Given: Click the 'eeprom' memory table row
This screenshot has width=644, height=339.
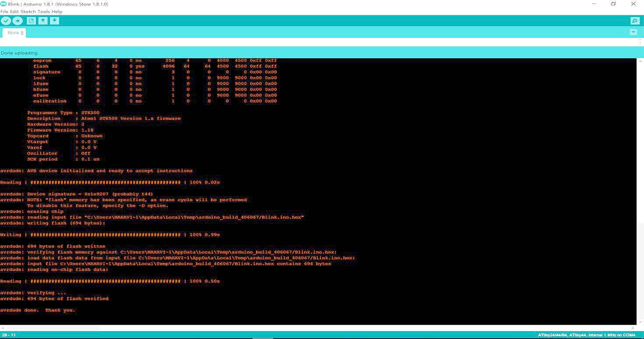Looking at the screenshot, I should point(155,60).
